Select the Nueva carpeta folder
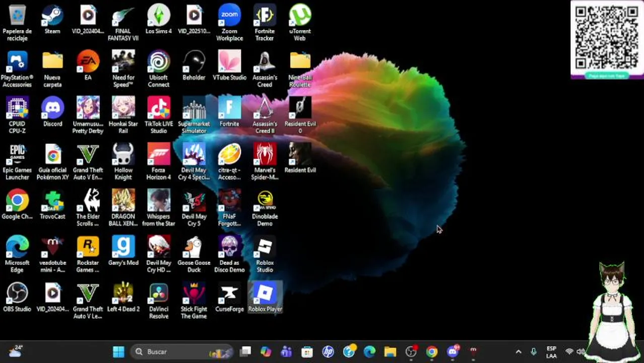 coord(52,70)
